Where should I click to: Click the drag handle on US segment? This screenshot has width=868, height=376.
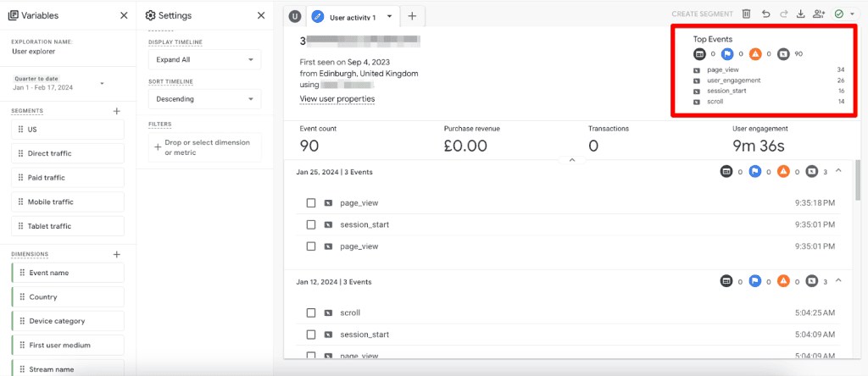click(21, 130)
